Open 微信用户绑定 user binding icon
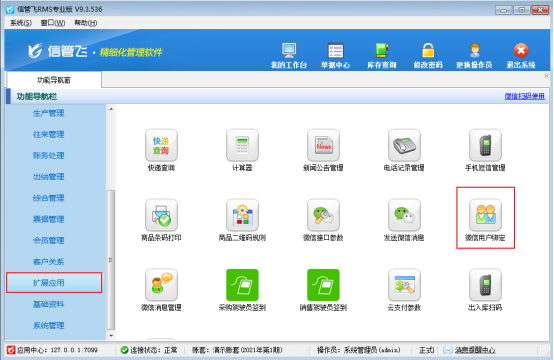The width and height of the screenshot is (554, 360). click(485, 215)
